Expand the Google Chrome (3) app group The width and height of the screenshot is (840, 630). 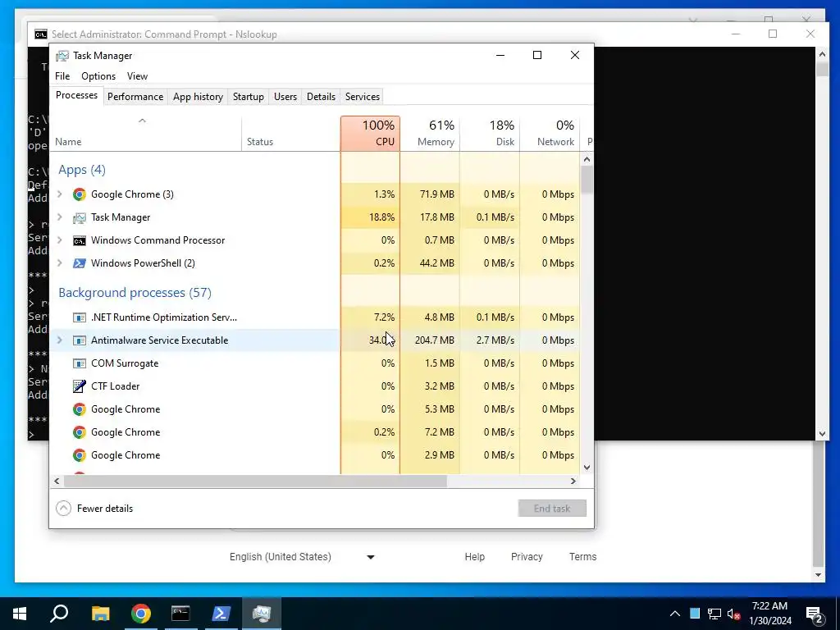[60, 194]
